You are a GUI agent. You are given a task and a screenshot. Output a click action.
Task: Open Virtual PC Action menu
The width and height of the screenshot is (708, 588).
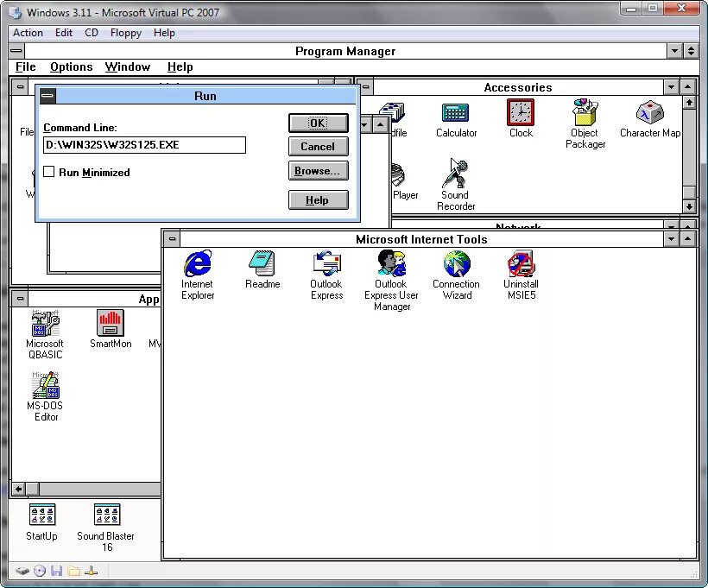point(28,33)
